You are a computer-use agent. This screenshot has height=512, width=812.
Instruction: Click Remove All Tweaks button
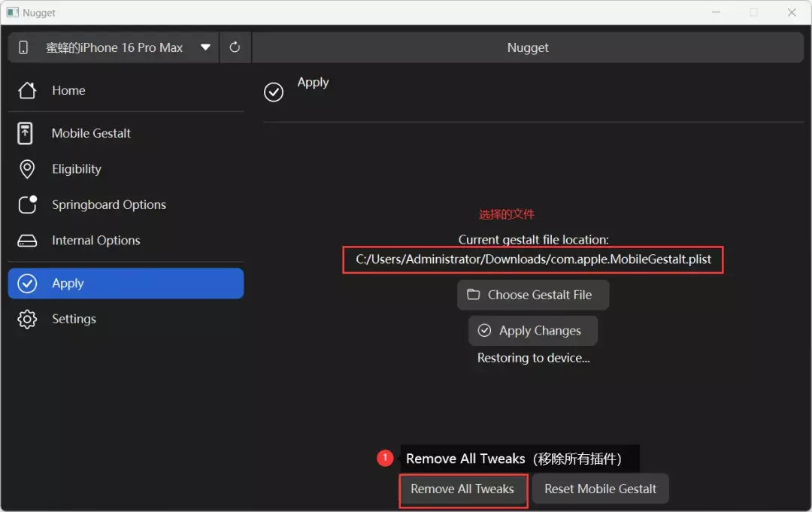click(463, 489)
